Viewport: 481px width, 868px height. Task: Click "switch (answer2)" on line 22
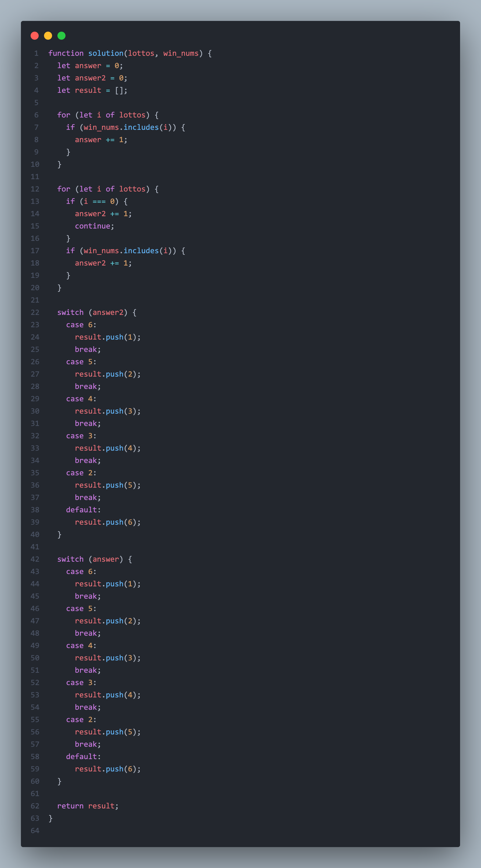pyautogui.click(x=92, y=312)
